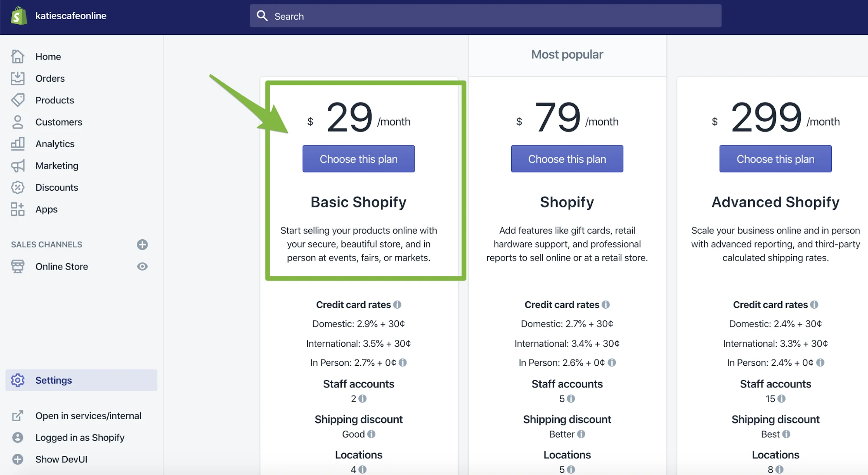The width and height of the screenshot is (868, 475).
Task: Choose the $29 Basic Shopify plan
Action: 359,159
